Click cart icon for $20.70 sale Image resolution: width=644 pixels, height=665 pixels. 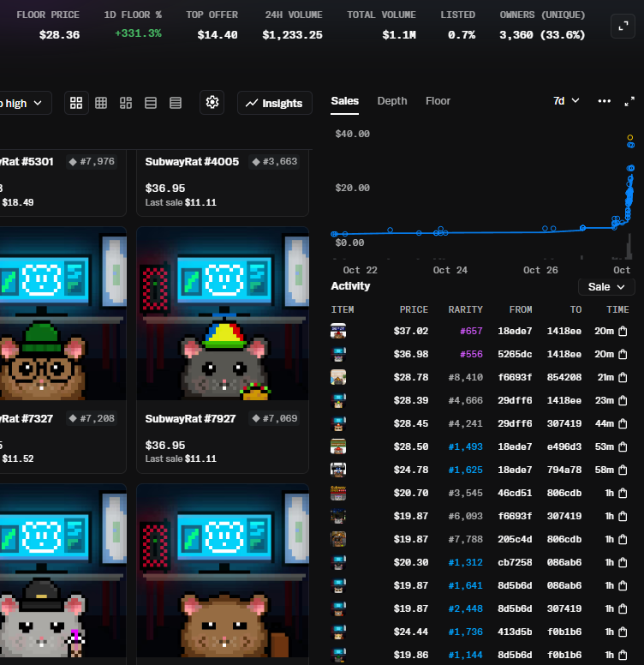[x=623, y=493]
